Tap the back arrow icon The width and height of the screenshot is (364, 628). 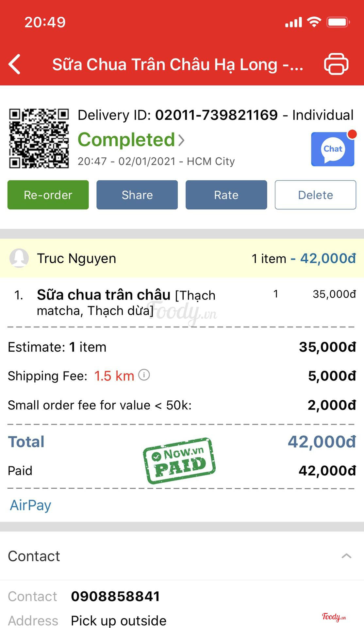15,64
